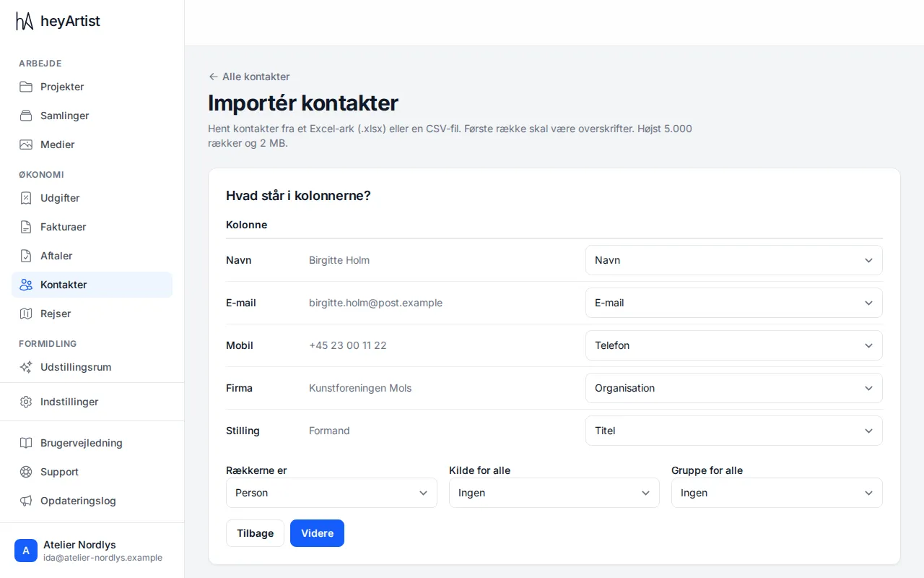Viewport: 924px width, 578px height.
Task: Open the Titel mapping dropdown for Stilling
Action: (x=733, y=431)
